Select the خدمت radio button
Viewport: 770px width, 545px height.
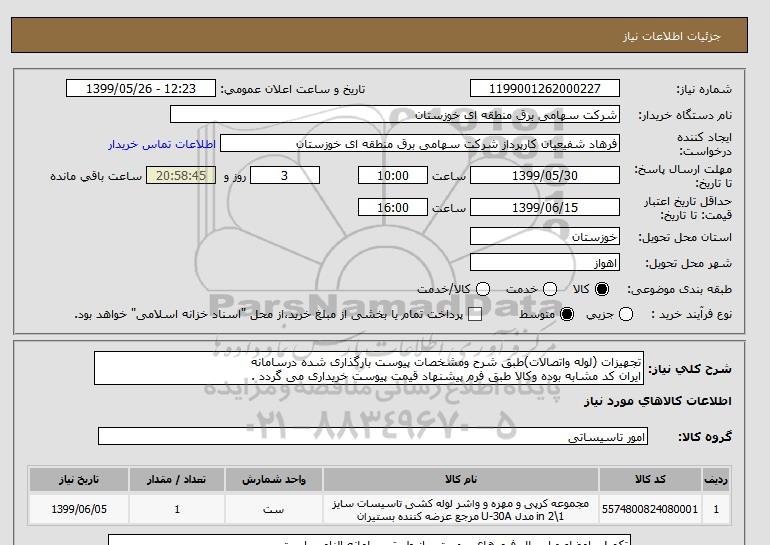click(550, 289)
